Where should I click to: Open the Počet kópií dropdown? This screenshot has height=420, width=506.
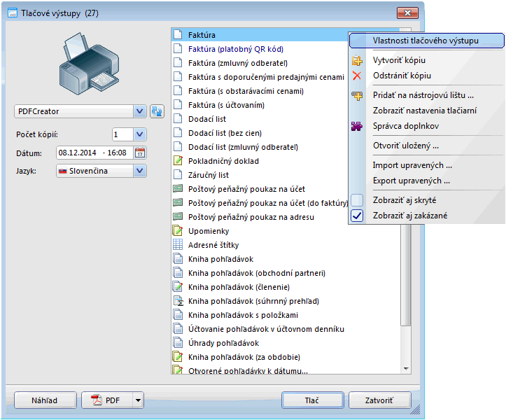click(139, 134)
